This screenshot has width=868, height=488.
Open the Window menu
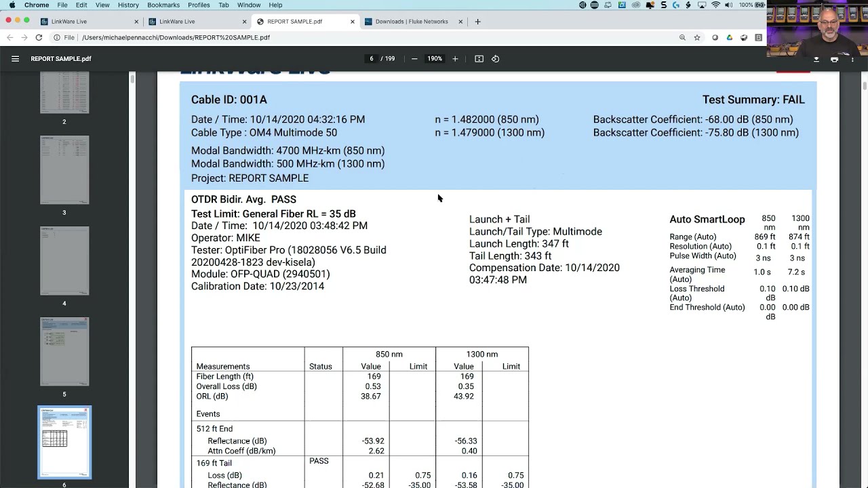pyautogui.click(x=249, y=5)
